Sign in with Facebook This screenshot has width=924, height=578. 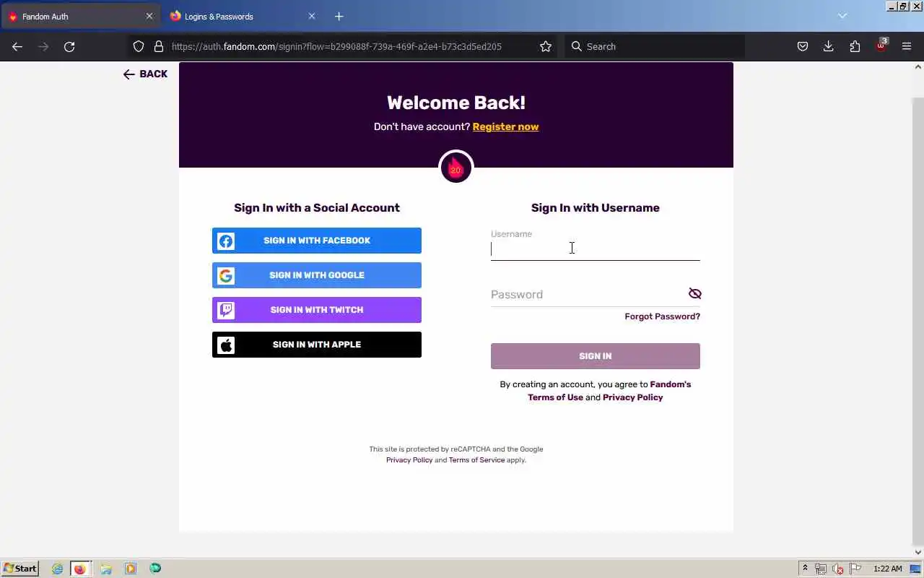317,241
